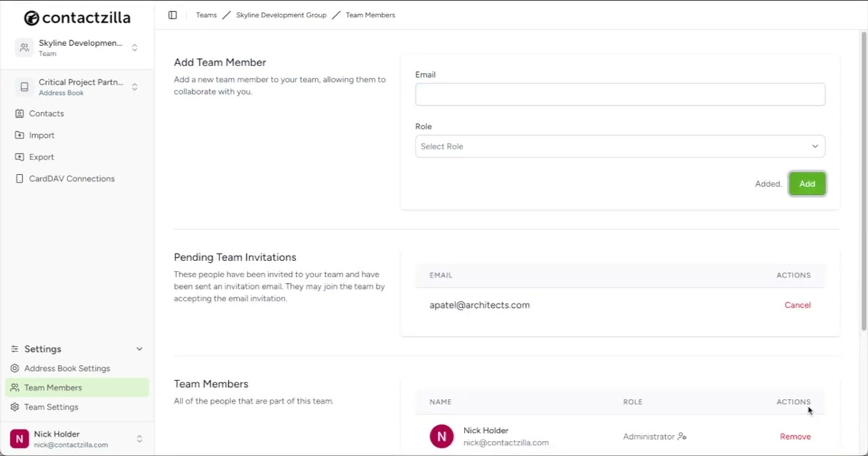Toggle the sidebar panel icon
Viewport: 868px width, 456px height.
pyautogui.click(x=173, y=15)
